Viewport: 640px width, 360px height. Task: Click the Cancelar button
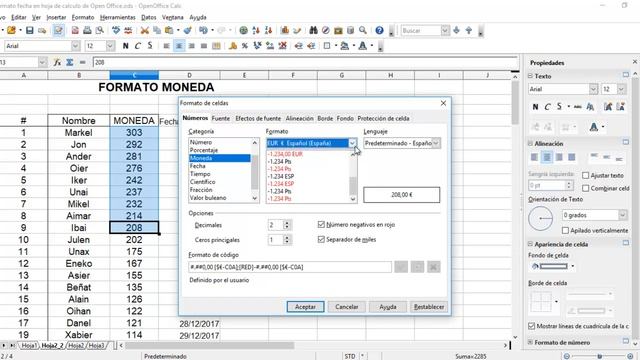(x=347, y=307)
